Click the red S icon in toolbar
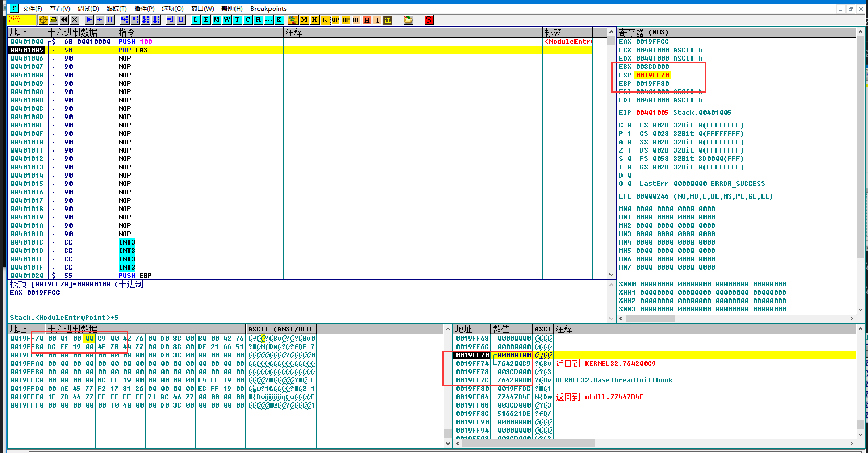Image resolution: width=868 pixels, height=453 pixels. [x=429, y=20]
